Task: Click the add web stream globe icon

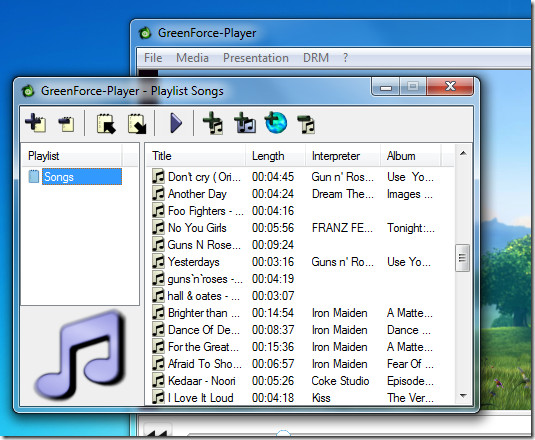Action: click(x=276, y=122)
